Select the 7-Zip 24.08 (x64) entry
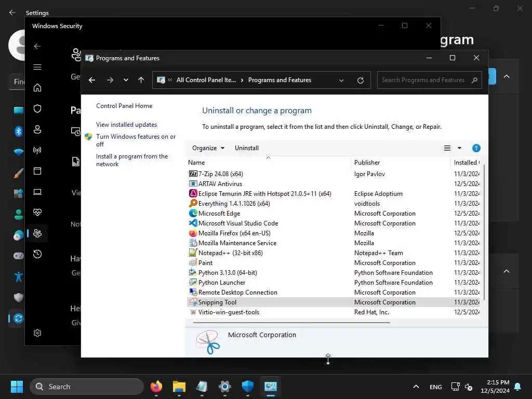532x399 pixels. [x=333, y=174]
